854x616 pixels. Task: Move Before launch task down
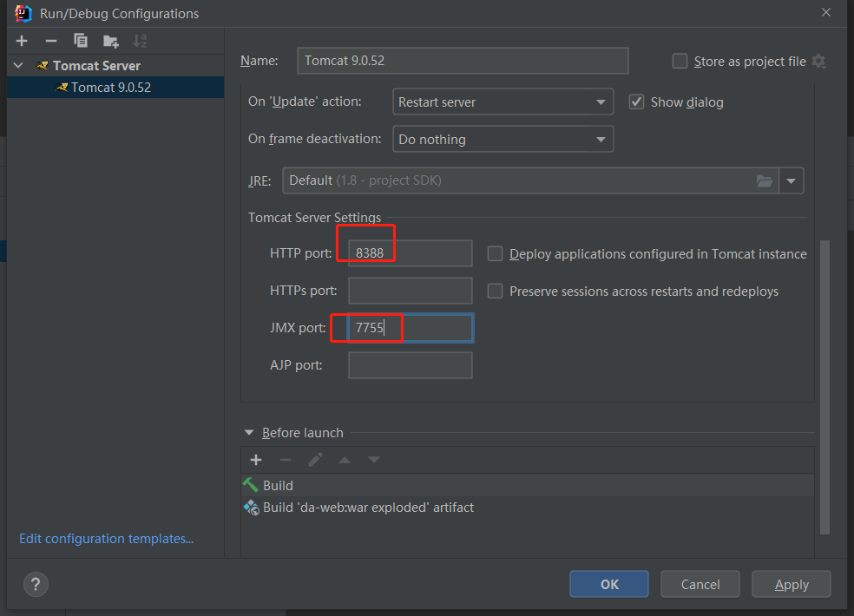click(373, 460)
